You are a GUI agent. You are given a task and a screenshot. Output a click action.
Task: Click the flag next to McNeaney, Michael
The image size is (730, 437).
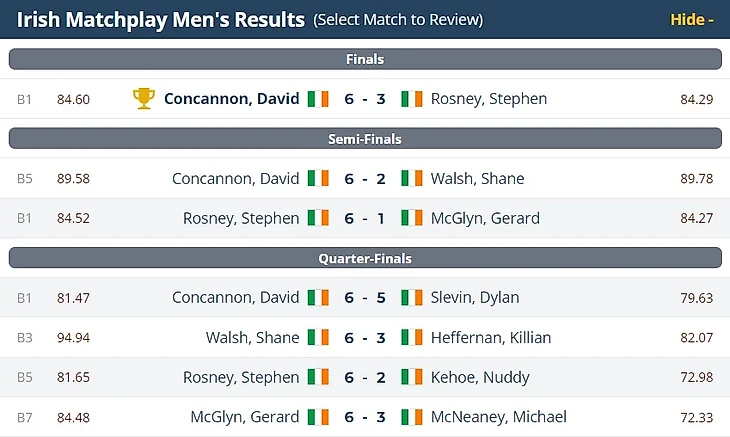tap(412, 416)
